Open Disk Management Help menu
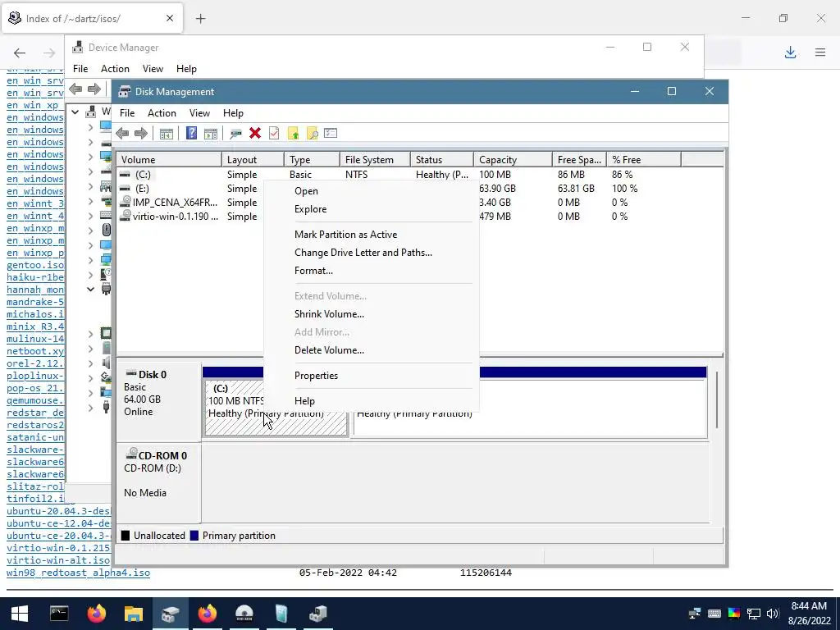Image resolution: width=840 pixels, height=630 pixels. (233, 113)
